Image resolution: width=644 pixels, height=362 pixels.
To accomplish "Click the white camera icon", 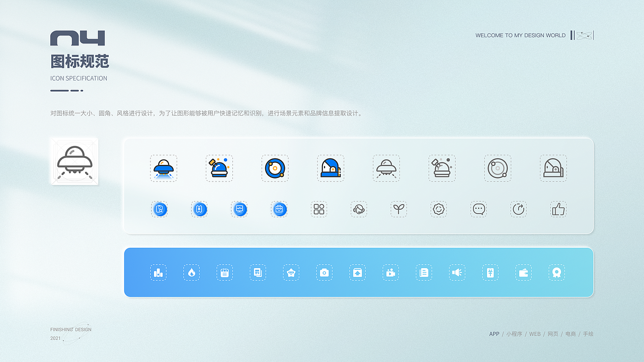I will (325, 273).
